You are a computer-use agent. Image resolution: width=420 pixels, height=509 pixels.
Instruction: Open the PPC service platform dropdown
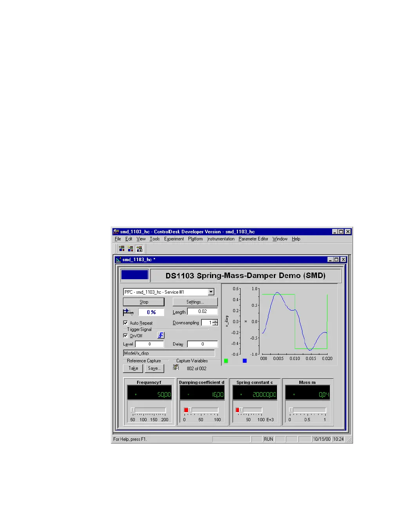[211, 292]
